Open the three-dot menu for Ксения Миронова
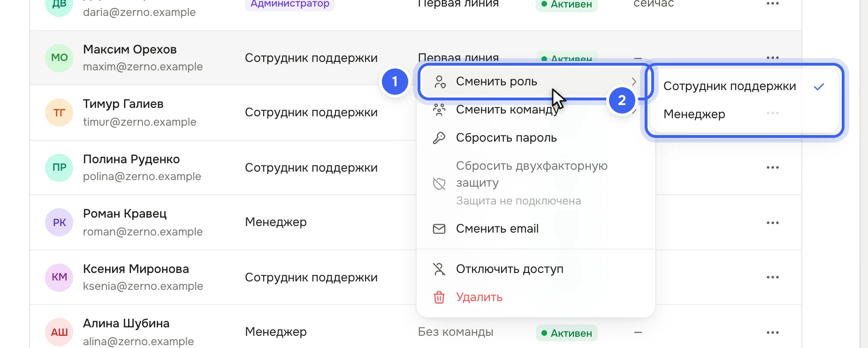868x348 pixels. pyautogui.click(x=772, y=277)
